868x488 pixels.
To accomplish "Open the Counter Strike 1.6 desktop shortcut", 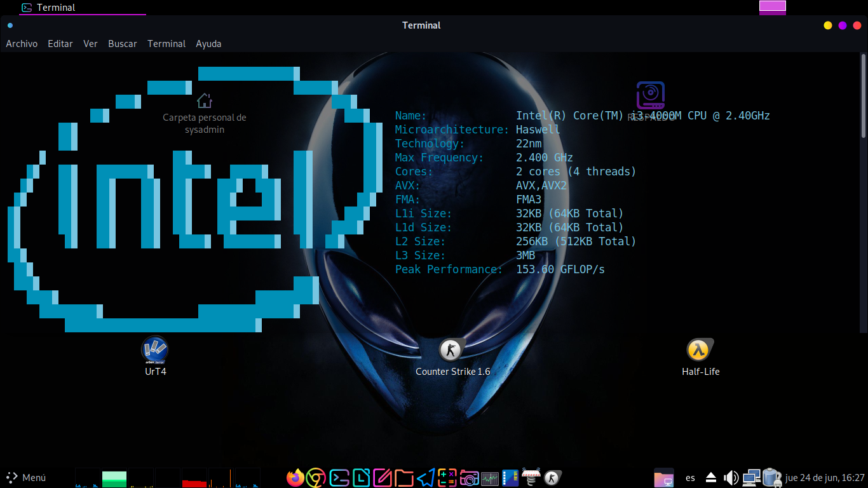I will tap(451, 350).
